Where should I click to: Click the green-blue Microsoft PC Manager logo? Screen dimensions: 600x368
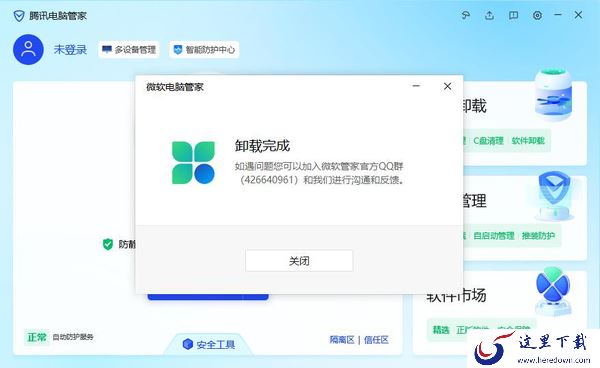click(x=193, y=163)
